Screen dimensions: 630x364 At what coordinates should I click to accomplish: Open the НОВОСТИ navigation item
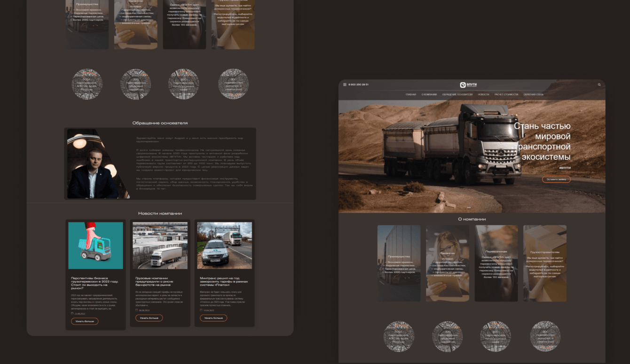(x=483, y=94)
